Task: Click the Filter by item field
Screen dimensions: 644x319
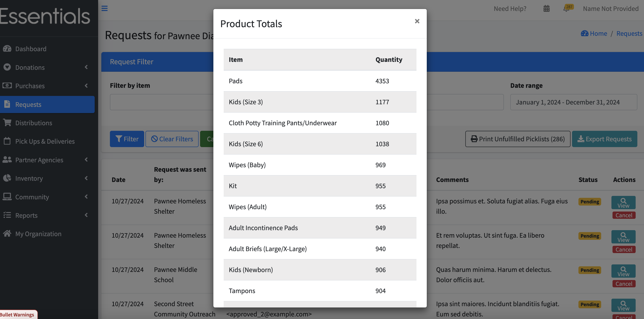Action: [162, 102]
